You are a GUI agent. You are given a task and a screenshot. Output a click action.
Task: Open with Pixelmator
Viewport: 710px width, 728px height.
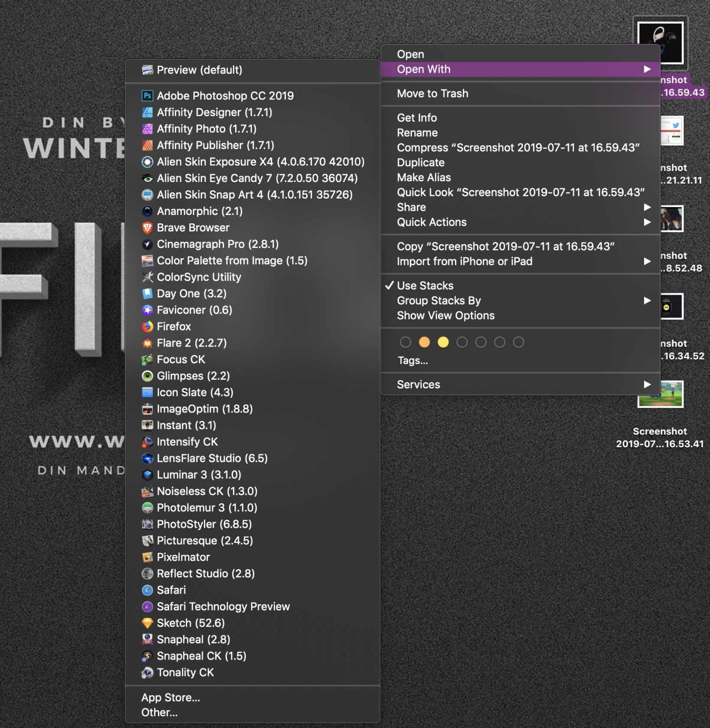tap(252, 557)
